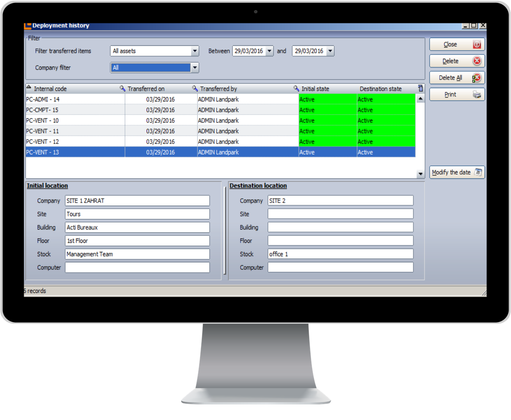This screenshot has height=420, width=511.
Task: Click the empty Destination Building field
Action: point(341,227)
